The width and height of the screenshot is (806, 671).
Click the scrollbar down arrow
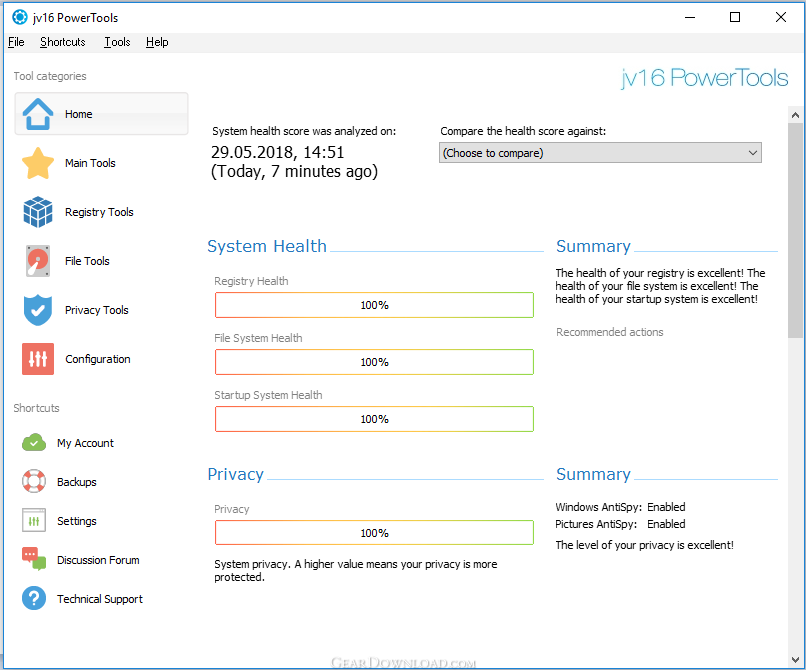(795, 660)
